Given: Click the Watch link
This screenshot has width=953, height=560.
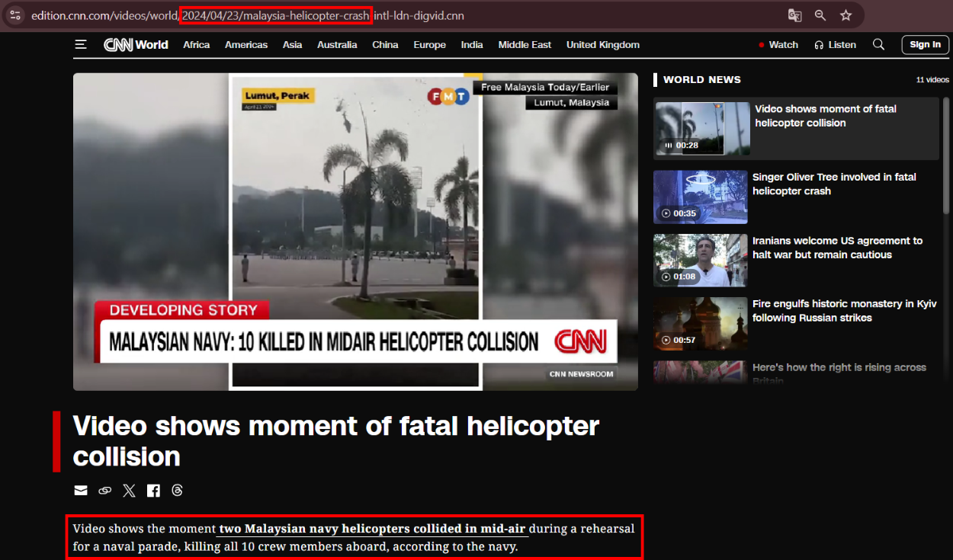Looking at the screenshot, I should pos(778,45).
